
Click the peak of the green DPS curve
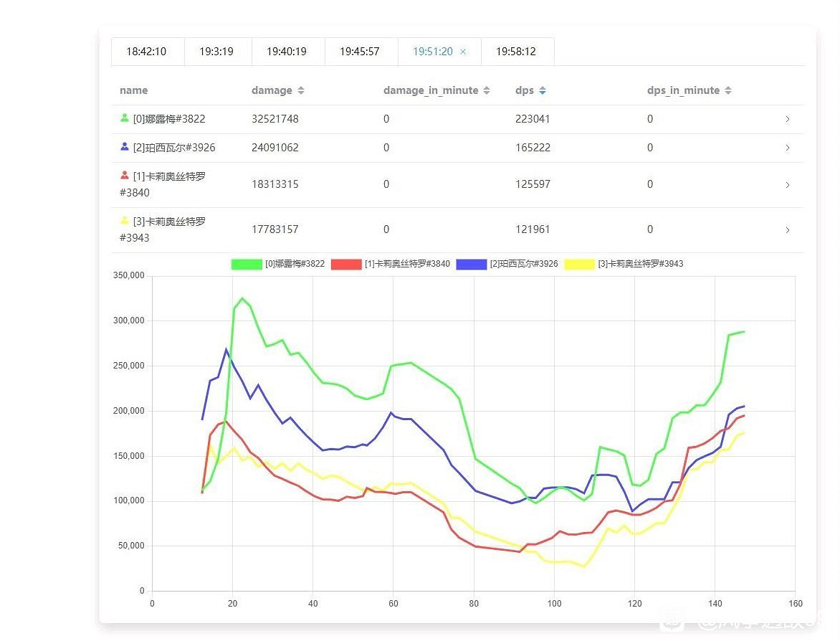[x=242, y=299]
